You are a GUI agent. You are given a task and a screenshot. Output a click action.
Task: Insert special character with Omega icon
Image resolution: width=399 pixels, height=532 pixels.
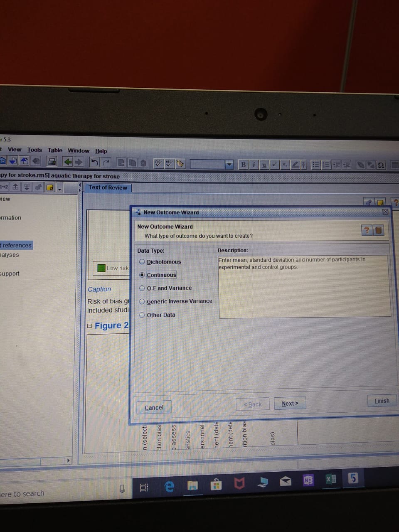(x=381, y=165)
